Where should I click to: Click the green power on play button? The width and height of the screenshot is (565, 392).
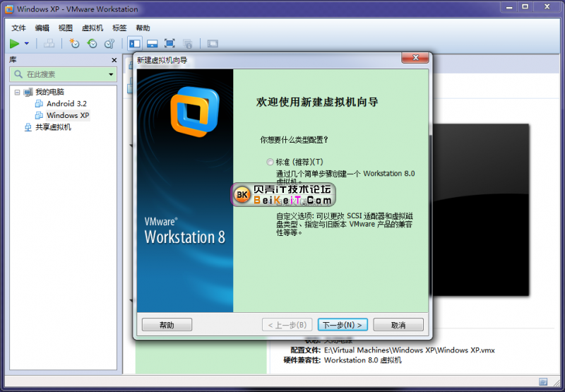click(x=14, y=44)
